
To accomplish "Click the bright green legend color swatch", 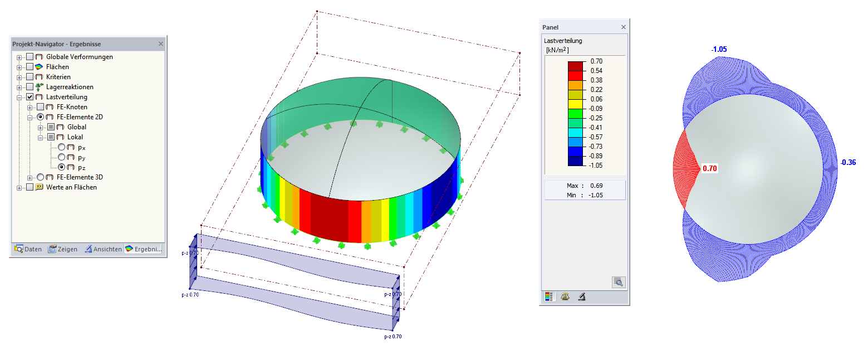I will click(x=575, y=113).
